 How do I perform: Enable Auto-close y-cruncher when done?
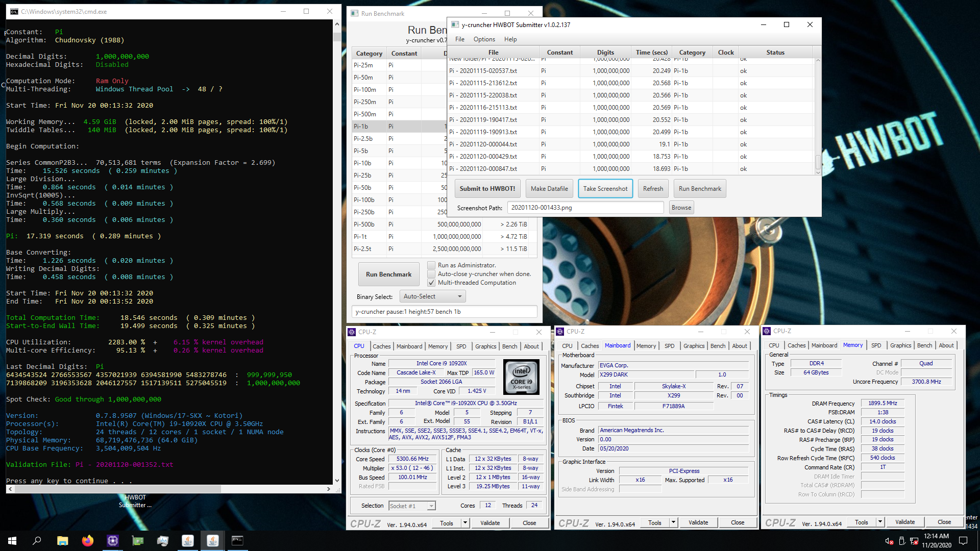click(431, 274)
